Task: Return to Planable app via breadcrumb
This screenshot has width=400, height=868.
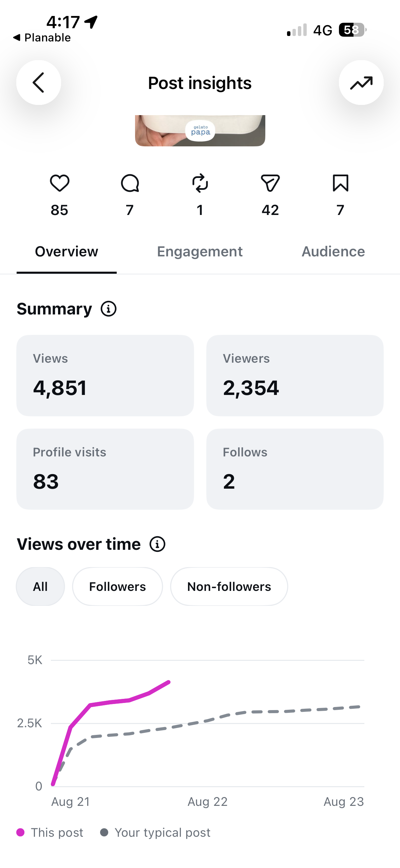Action: (x=42, y=38)
